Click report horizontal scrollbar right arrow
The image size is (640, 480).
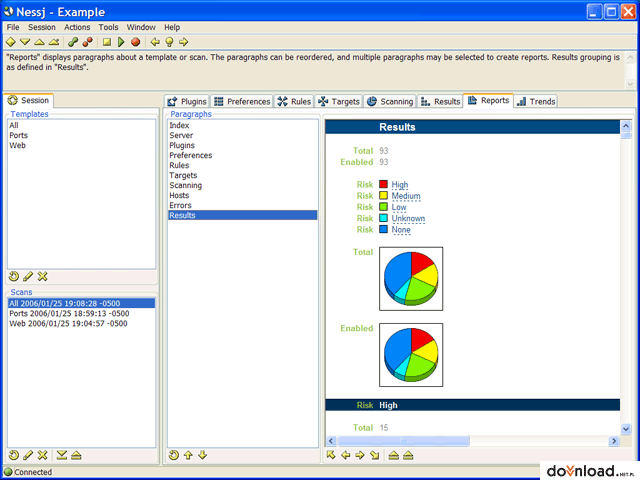click(614, 441)
